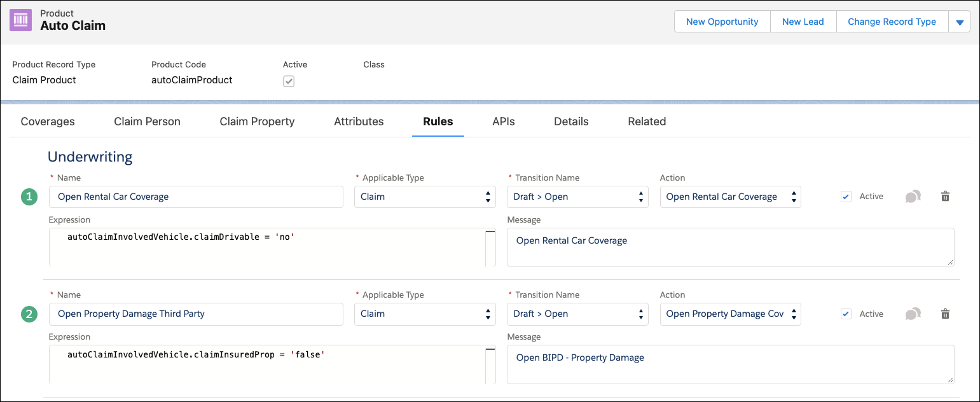The height and width of the screenshot is (402, 980).
Task: Uncheck Active for Open Rental Car Coverage rule
Action: click(846, 197)
